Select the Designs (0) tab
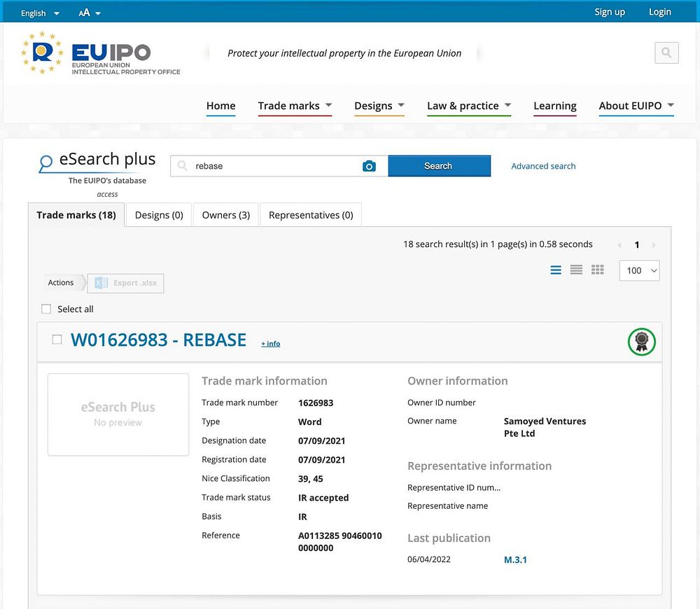 (x=159, y=215)
